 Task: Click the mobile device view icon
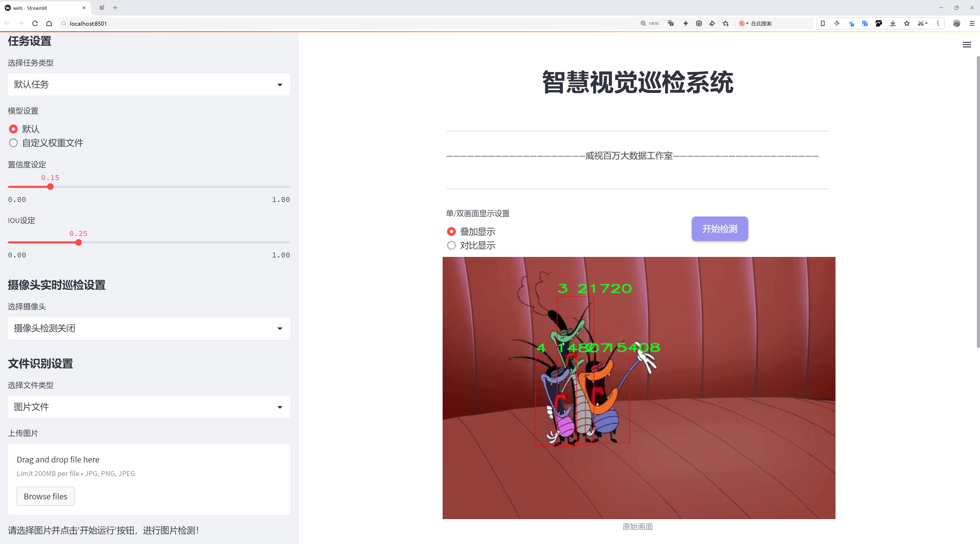(x=823, y=24)
